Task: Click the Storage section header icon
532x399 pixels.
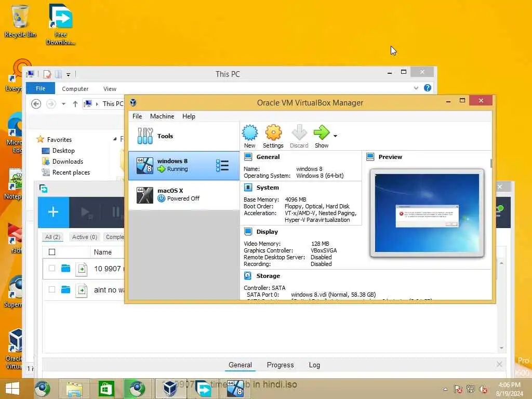Action: (x=248, y=276)
